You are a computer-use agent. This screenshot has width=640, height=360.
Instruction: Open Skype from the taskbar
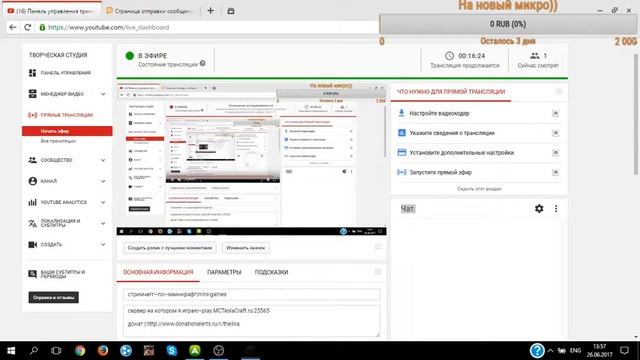172,351
